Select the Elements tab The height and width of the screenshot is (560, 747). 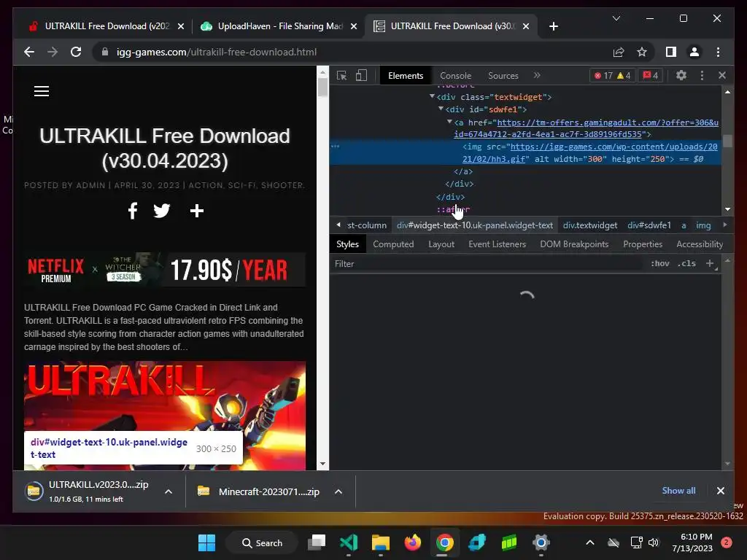[406, 76]
